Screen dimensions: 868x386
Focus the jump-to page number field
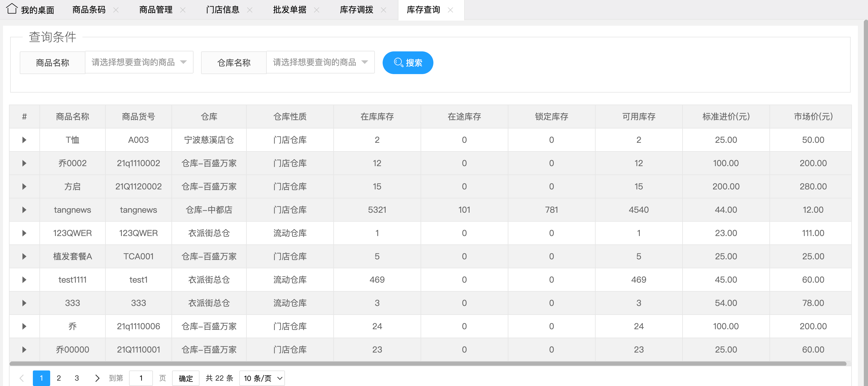click(141, 378)
